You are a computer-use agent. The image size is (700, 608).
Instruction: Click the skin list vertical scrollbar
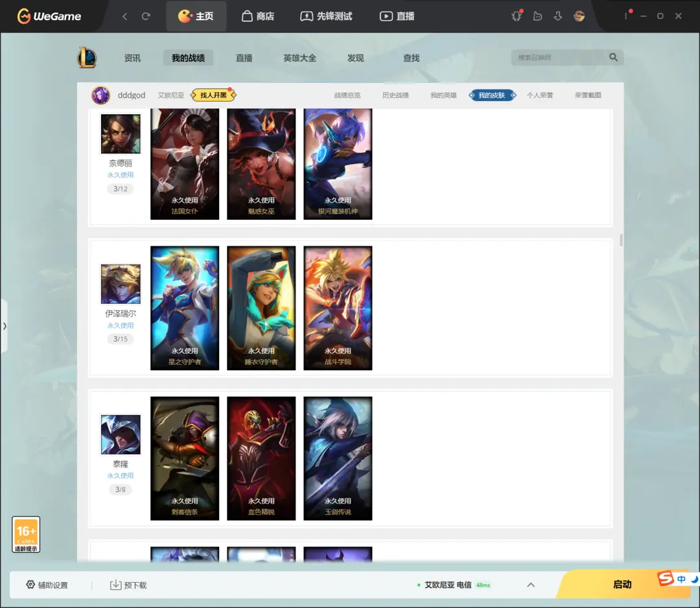click(x=621, y=240)
